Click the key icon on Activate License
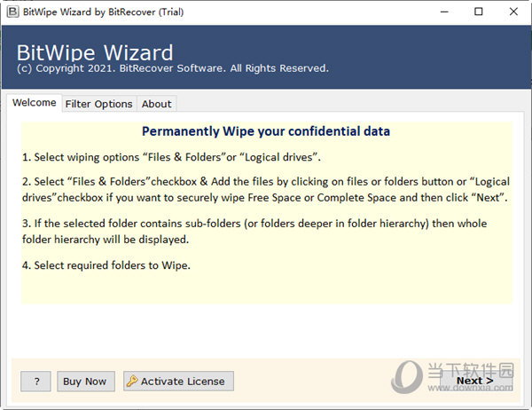The height and width of the screenshot is (410, 532). 132,381
